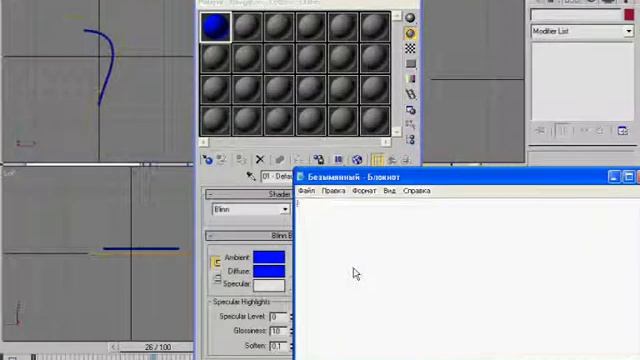The height and width of the screenshot is (360, 640).
Task: Open the Modifier List dropdown
Action: (582, 31)
